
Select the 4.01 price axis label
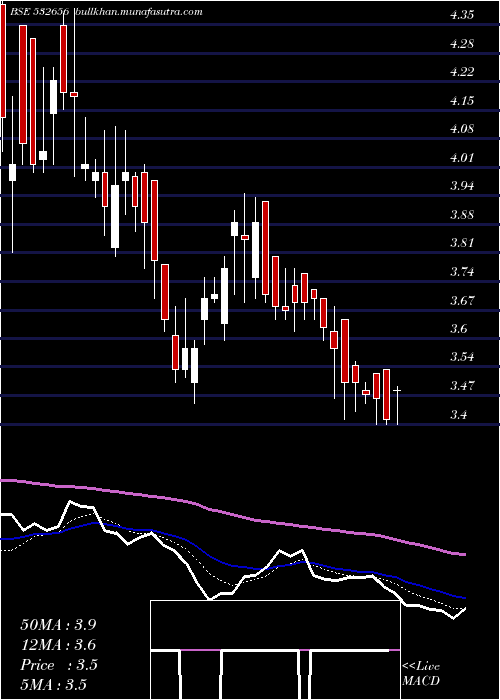coord(462,158)
